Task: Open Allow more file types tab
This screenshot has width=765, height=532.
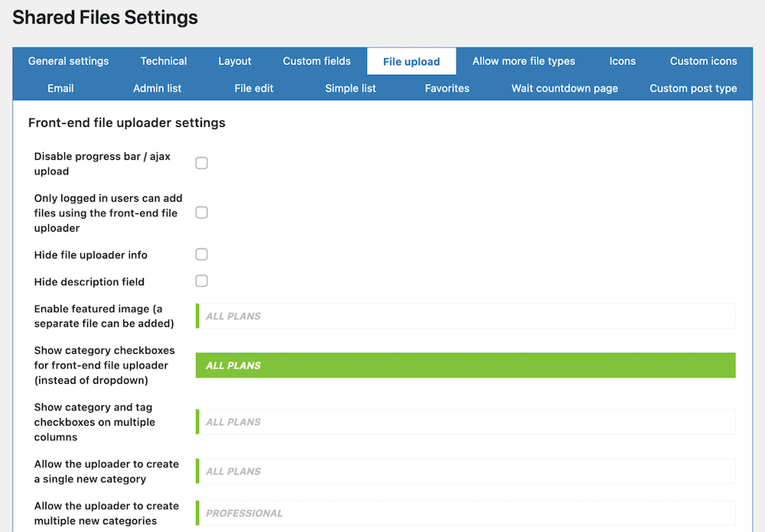Action: point(523,61)
